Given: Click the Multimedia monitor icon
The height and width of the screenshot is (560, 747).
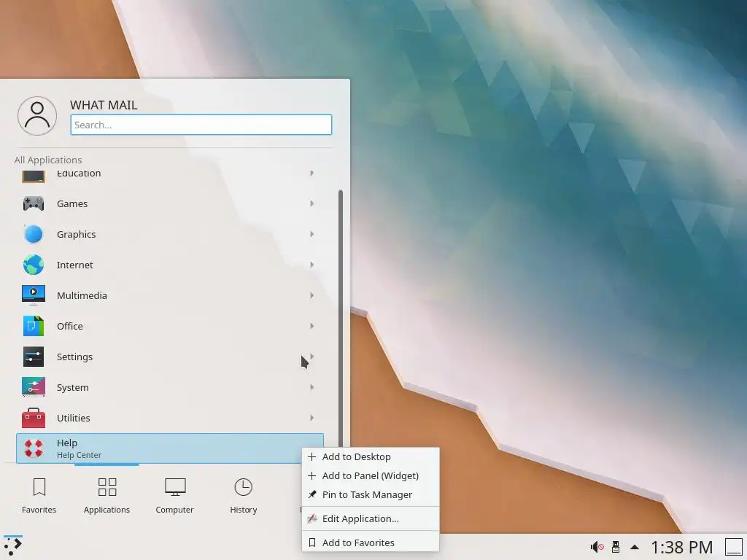Looking at the screenshot, I should pos(34,295).
